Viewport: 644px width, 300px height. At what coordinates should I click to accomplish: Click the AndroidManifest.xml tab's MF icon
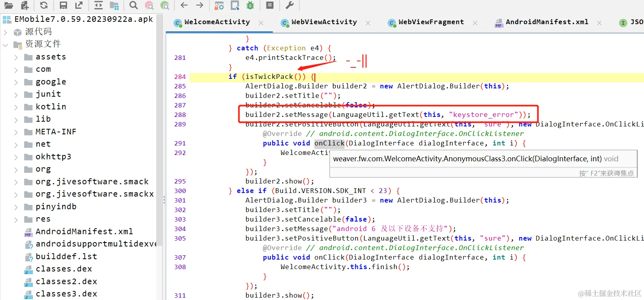(499, 23)
